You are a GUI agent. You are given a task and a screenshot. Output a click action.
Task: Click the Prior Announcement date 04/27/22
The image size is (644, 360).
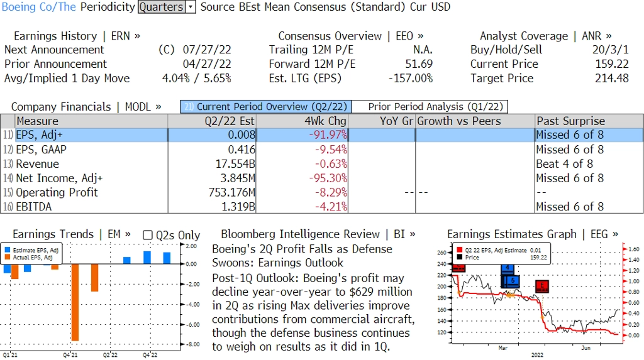click(x=206, y=65)
